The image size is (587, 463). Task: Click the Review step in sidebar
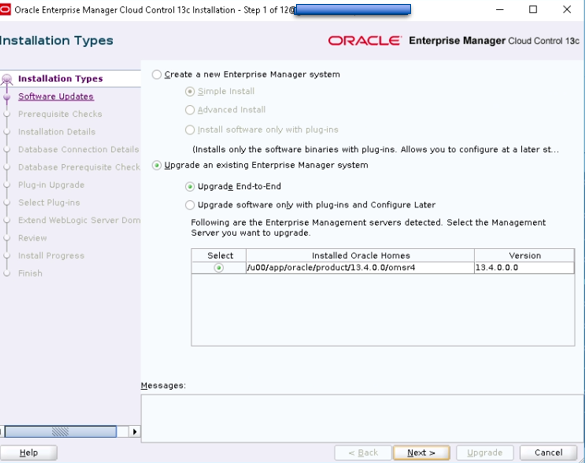[33, 238]
